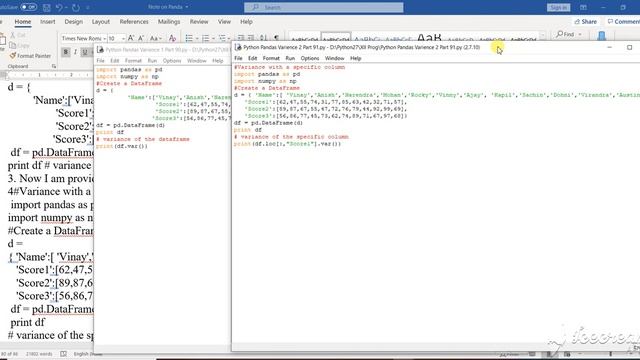This screenshot has width=640, height=360.
Task: Click the Increase Indent icon
Action: coord(251,38)
